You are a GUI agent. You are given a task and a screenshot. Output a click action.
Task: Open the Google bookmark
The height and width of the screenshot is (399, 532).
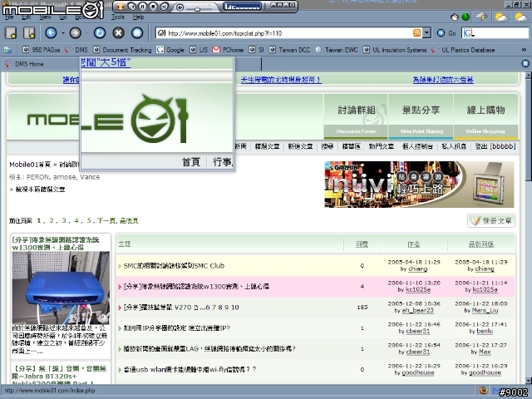coord(170,50)
